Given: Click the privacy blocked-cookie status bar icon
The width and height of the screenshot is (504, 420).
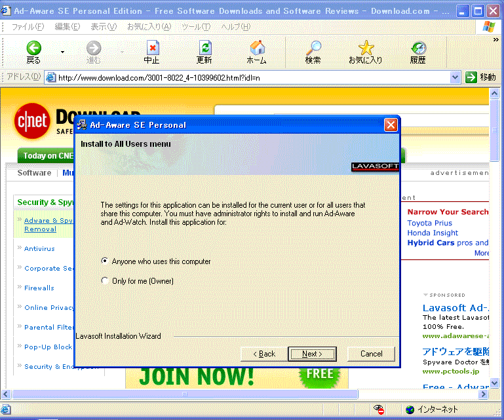Looking at the screenshot, I should (379, 410).
